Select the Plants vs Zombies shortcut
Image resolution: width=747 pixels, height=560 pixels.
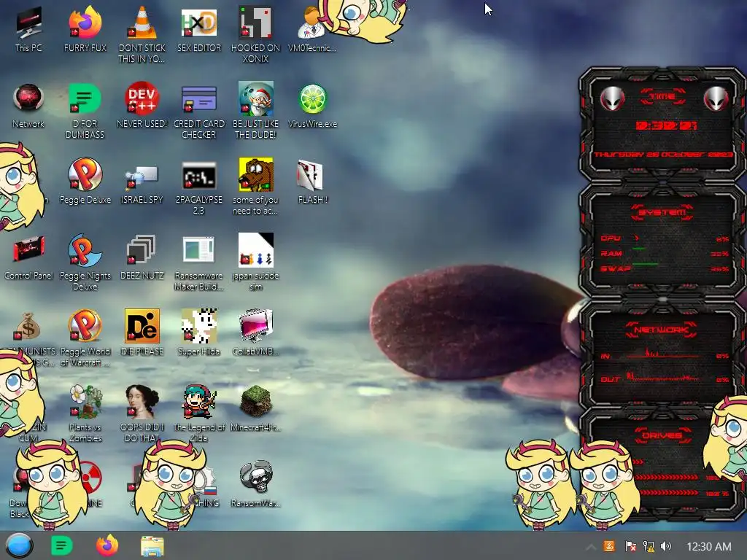tap(85, 414)
